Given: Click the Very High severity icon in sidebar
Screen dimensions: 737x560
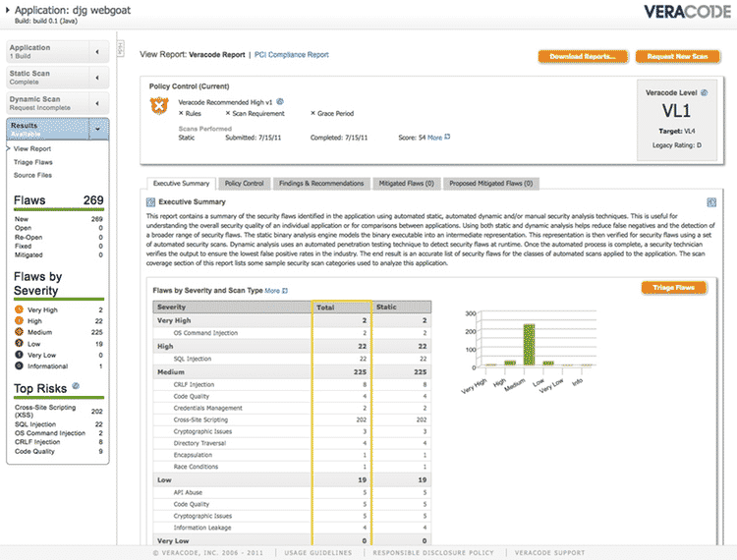Looking at the screenshot, I should click(19, 309).
